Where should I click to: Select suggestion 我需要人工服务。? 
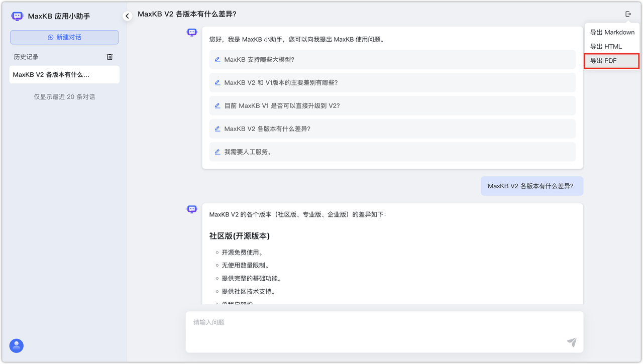click(392, 152)
